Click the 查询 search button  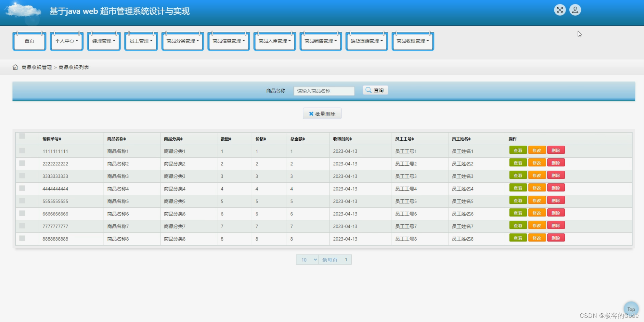[375, 90]
